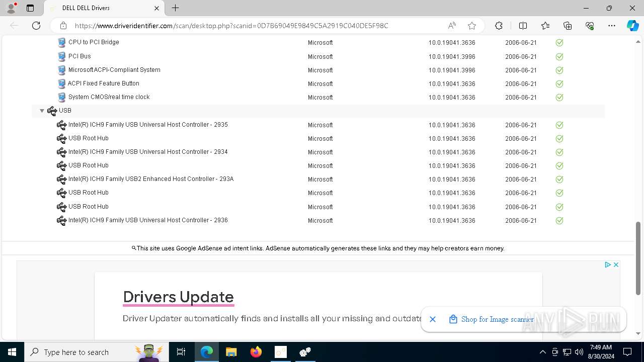Click the page vertical scrollbar thumb
This screenshot has height=362, width=644.
[638, 258]
